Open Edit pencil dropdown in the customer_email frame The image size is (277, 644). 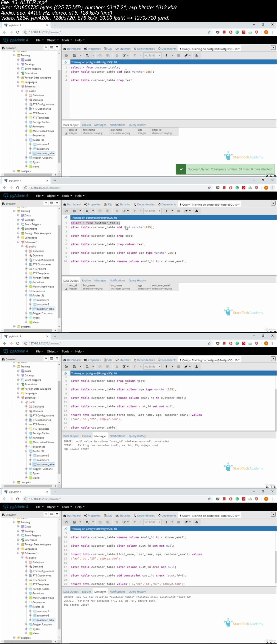click(x=126, y=211)
